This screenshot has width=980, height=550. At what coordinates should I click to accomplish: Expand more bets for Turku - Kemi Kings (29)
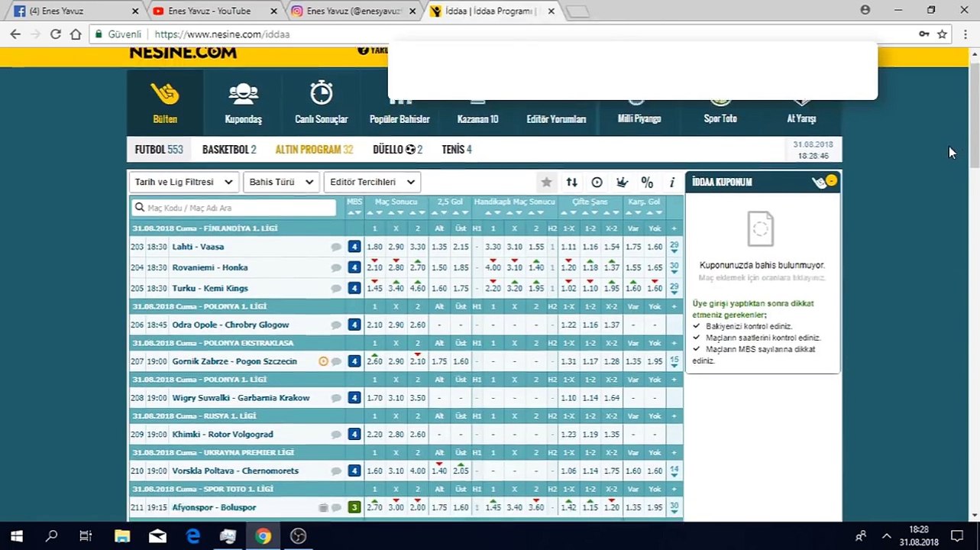click(674, 288)
